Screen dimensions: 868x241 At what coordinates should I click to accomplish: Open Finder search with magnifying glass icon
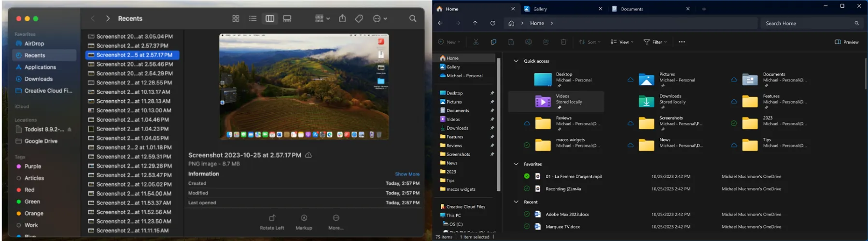pos(413,18)
